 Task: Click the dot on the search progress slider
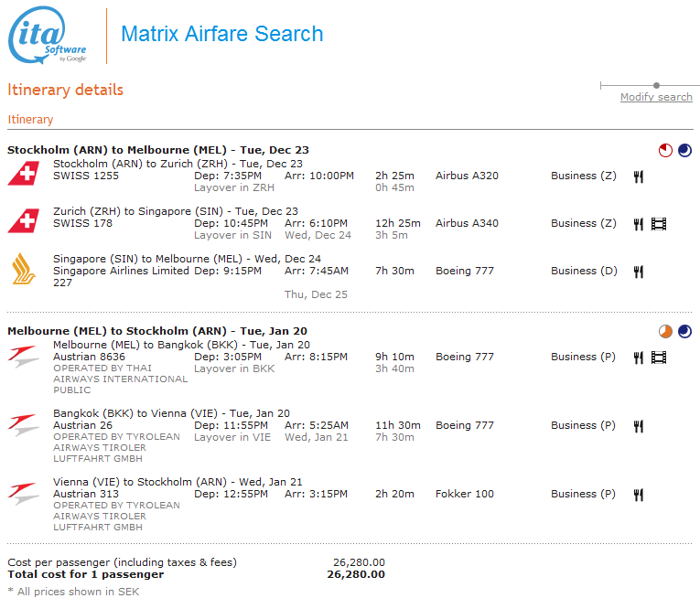point(656,85)
